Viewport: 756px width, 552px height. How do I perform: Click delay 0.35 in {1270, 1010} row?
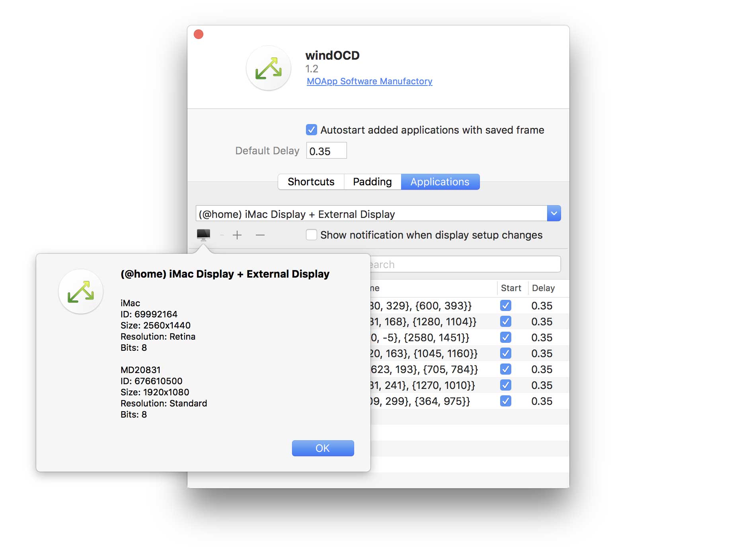(542, 385)
